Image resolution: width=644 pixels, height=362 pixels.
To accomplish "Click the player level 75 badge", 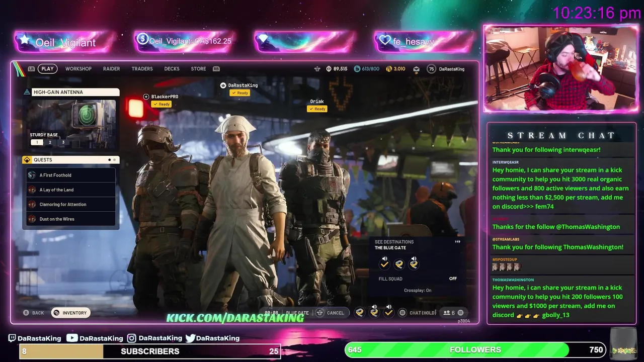I will pyautogui.click(x=431, y=69).
